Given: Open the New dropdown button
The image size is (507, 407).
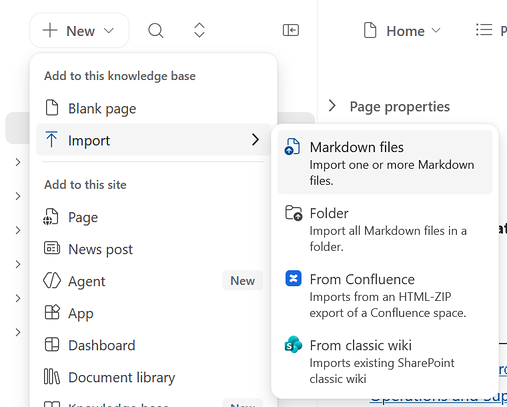Looking at the screenshot, I should [79, 31].
